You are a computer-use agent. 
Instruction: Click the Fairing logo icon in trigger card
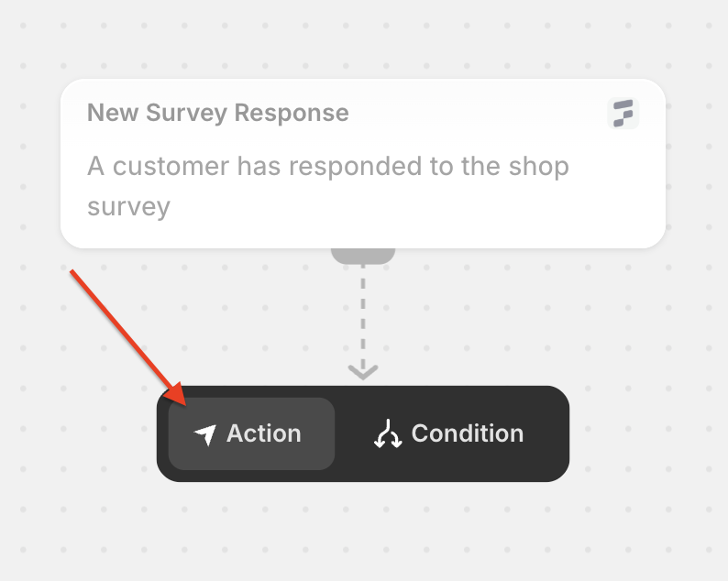[x=623, y=114]
